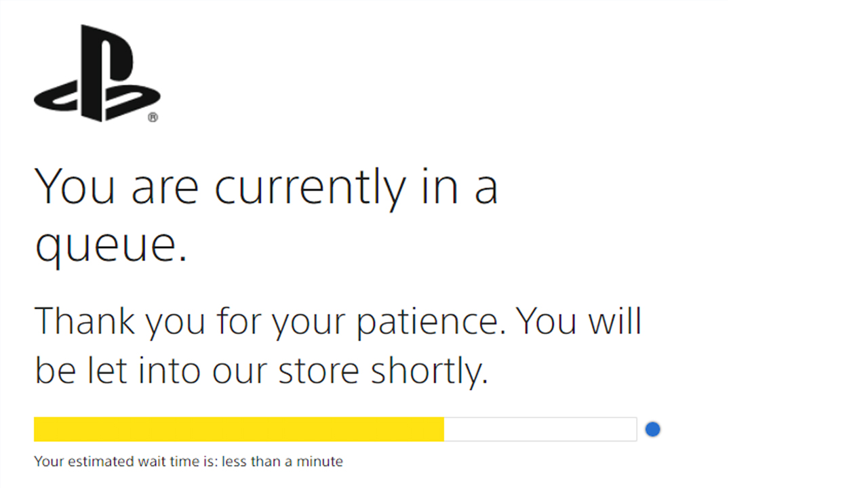The width and height of the screenshot is (868, 488).
Task: Select the "You are currently in a" heading line
Action: pyautogui.click(x=266, y=186)
